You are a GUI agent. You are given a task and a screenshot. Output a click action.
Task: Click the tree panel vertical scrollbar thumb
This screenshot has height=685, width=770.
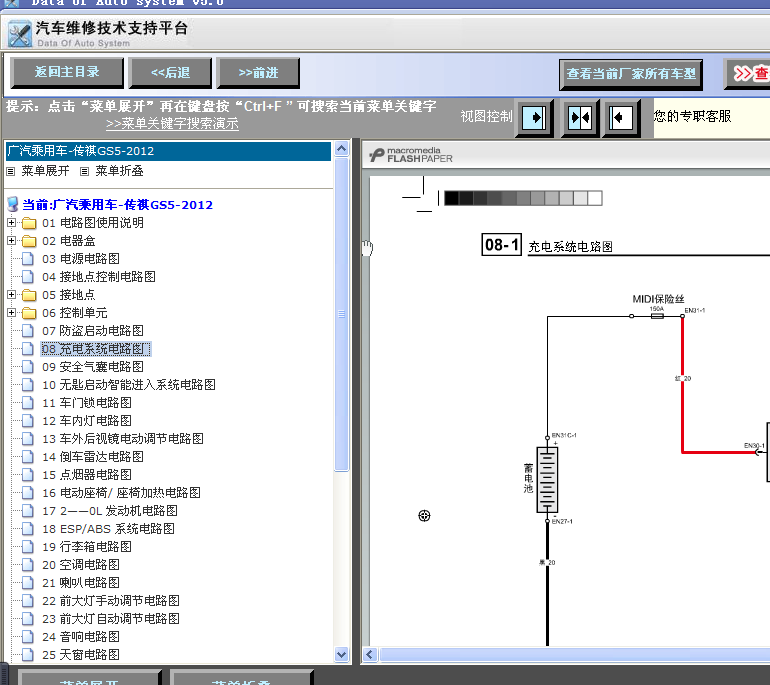click(x=342, y=314)
